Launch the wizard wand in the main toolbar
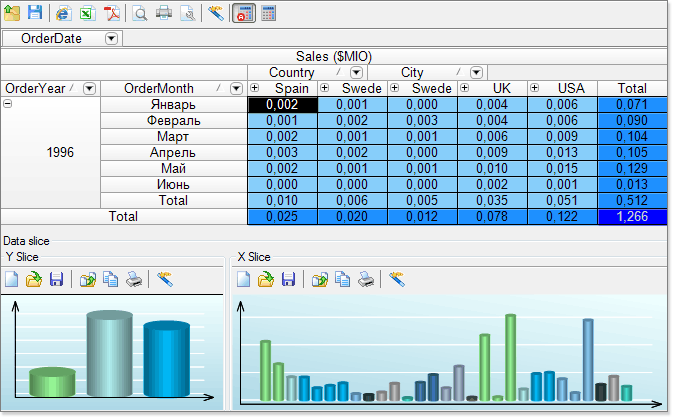The height and width of the screenshot is (420, 680). point(216,13)
